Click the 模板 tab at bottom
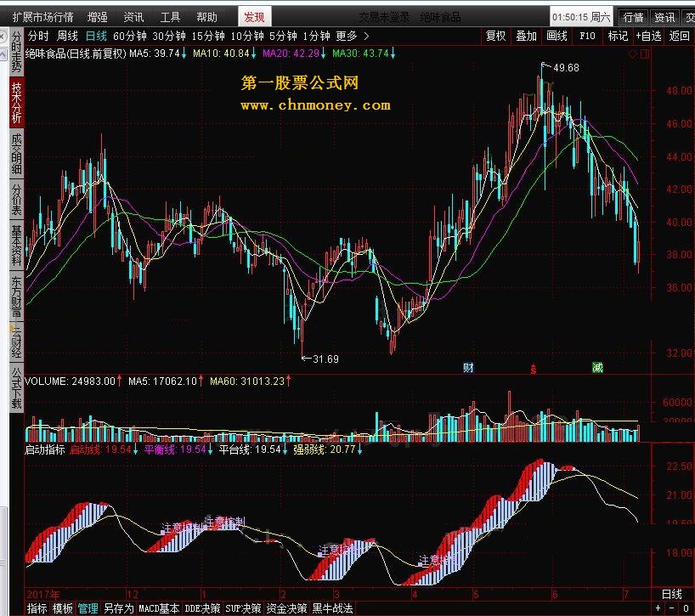Image resolution: width=695 pixels, height=616 pixels. pos(63,608)
